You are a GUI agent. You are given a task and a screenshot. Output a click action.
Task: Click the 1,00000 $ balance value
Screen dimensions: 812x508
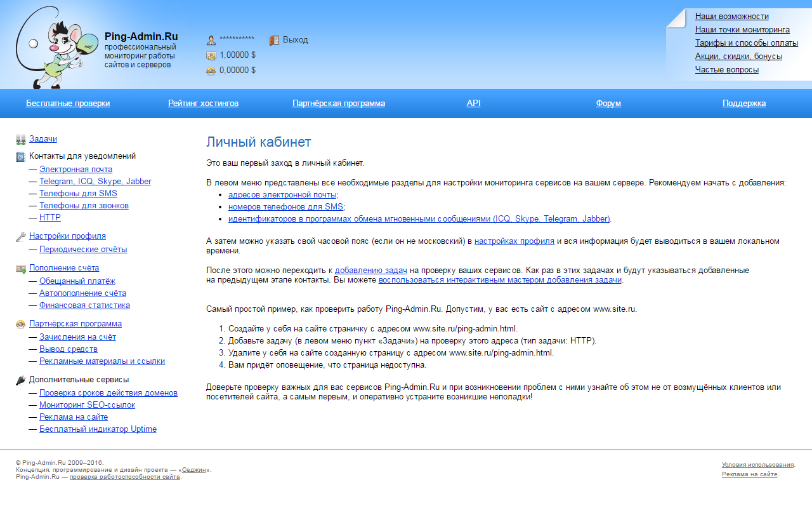237,55
